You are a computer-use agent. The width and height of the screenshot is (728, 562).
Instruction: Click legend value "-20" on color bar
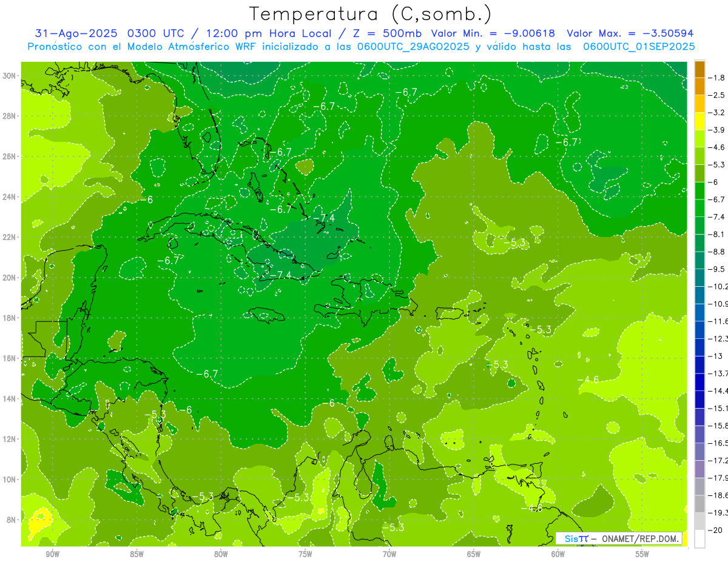coord(716,530)
